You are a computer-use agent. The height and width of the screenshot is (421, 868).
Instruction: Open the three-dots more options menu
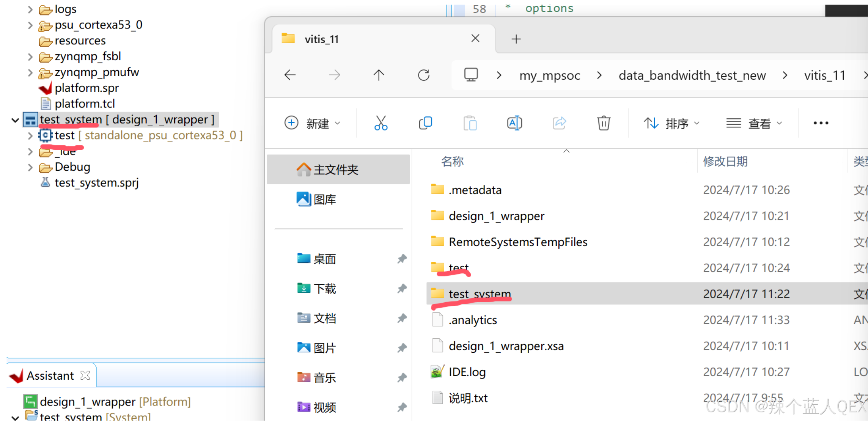[x=821, y=123]
